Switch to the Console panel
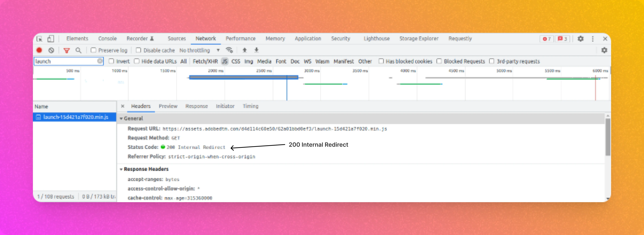Image resolution: width=644 pixels, height=235 pixels. coord(107,39)
